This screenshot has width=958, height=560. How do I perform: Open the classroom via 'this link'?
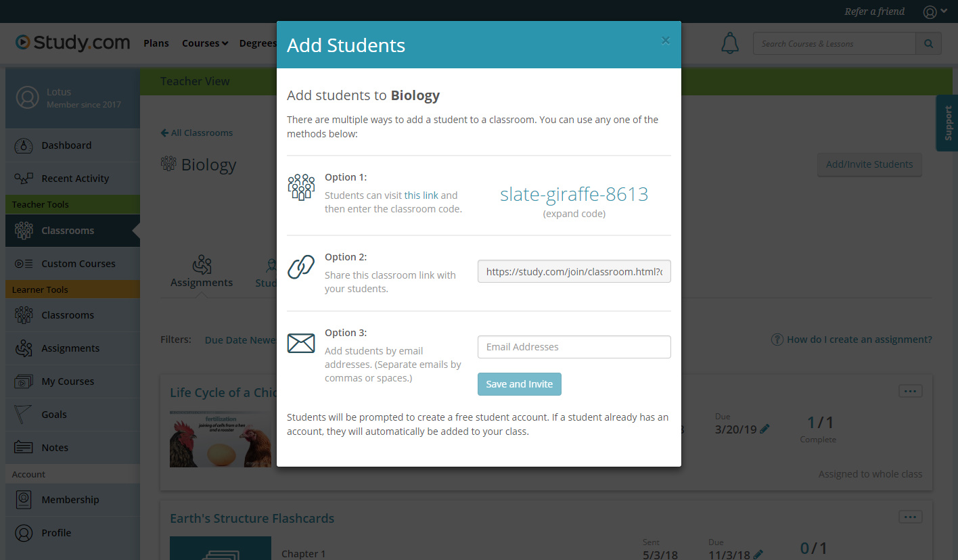[421, 195]
